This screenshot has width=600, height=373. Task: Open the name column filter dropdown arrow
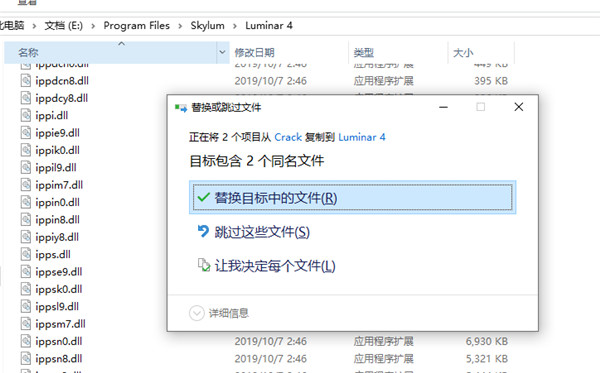tap(222, 52)
